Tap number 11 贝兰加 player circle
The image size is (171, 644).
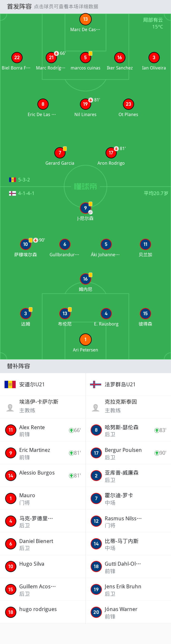click(x=145, y=244)
